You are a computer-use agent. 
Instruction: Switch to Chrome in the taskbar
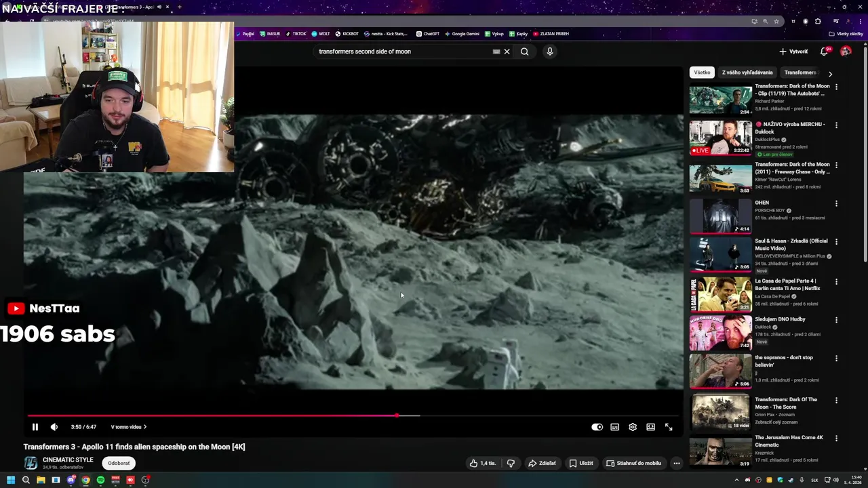click(x=85, y=480)
